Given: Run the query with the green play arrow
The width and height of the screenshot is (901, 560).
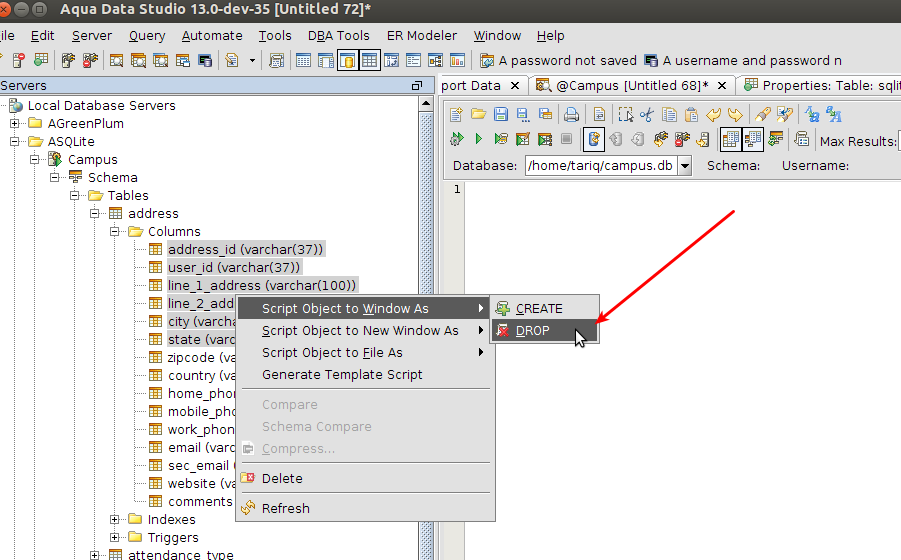Looking at the screenshot, I should click(479, 139).
